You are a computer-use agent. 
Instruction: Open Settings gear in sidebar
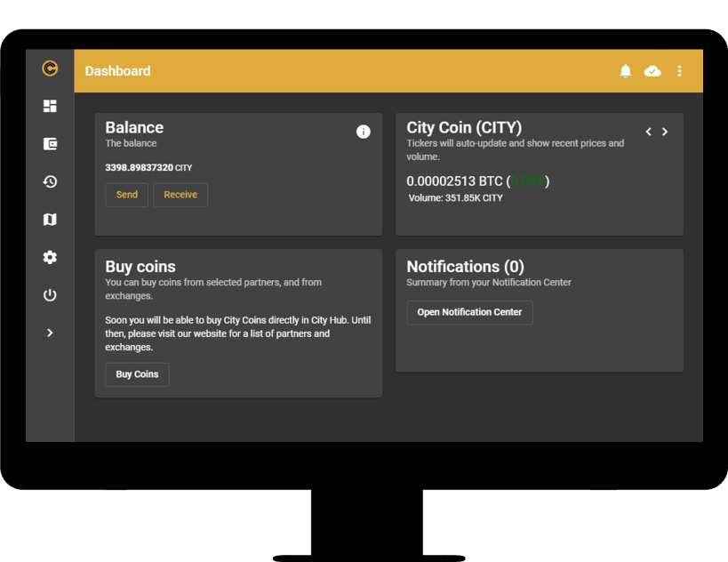(x=50, y=257)
